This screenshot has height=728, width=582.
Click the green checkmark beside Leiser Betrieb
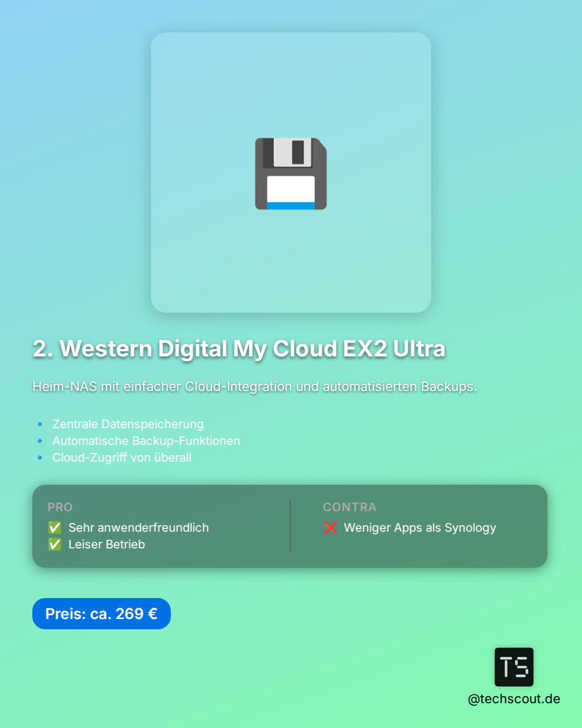[x=54, y=544]
